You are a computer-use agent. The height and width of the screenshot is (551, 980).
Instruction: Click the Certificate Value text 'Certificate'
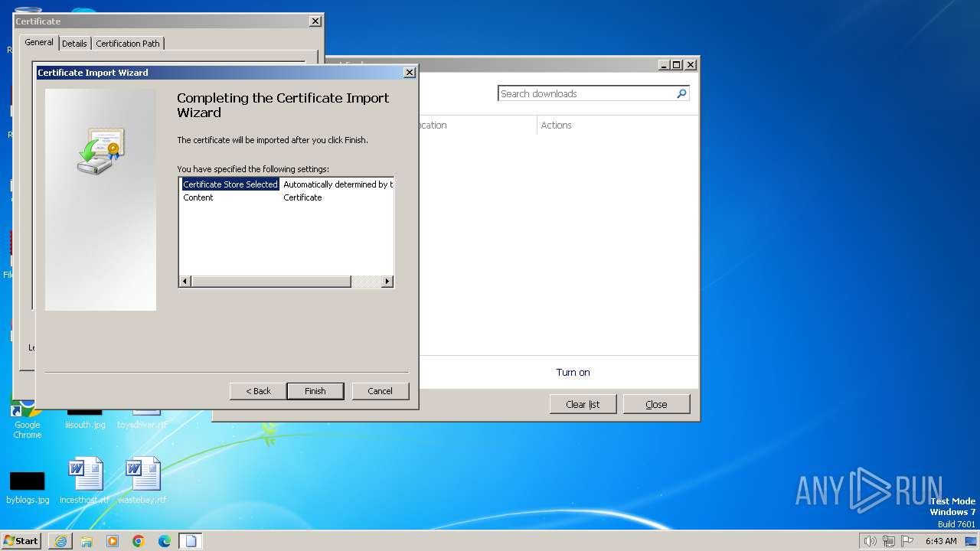[302, 197]
